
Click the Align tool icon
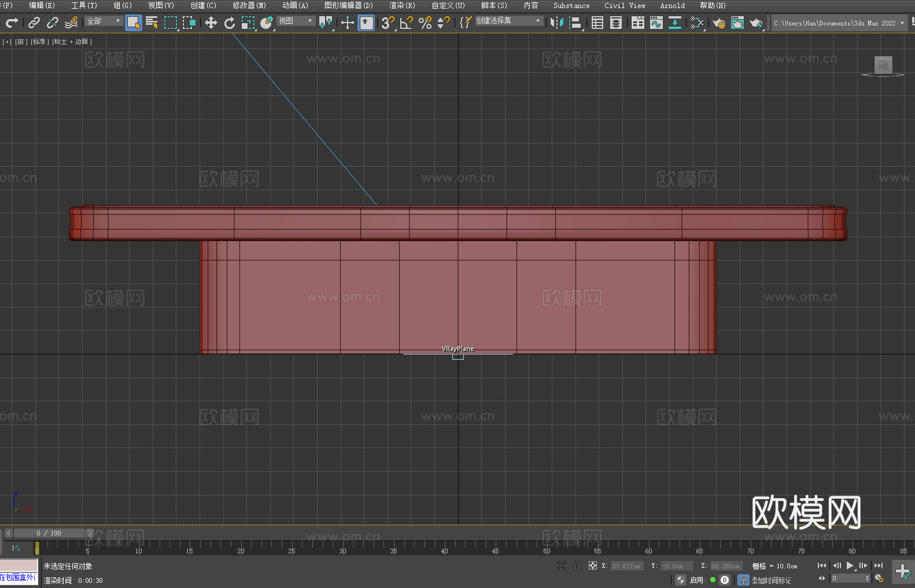pos(575,23)
